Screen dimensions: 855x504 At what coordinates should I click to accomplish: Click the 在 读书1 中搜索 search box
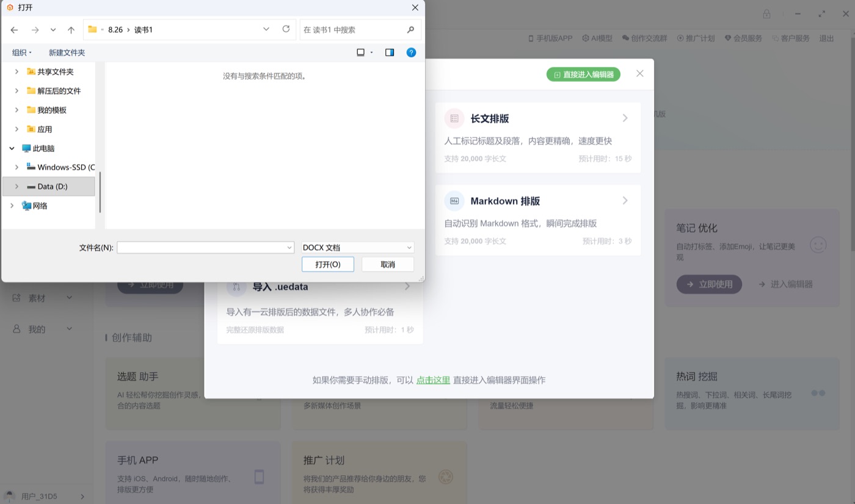tap(360, 29)
